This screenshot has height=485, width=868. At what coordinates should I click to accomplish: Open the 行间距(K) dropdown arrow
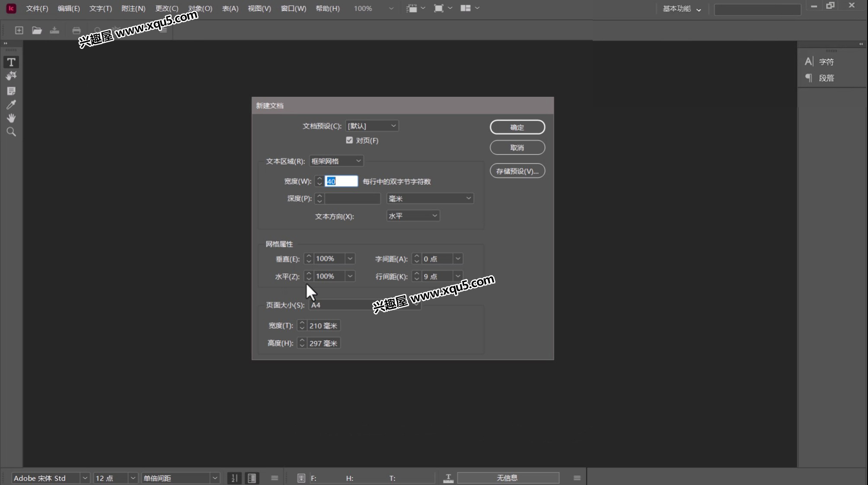(x=458, y=276)
